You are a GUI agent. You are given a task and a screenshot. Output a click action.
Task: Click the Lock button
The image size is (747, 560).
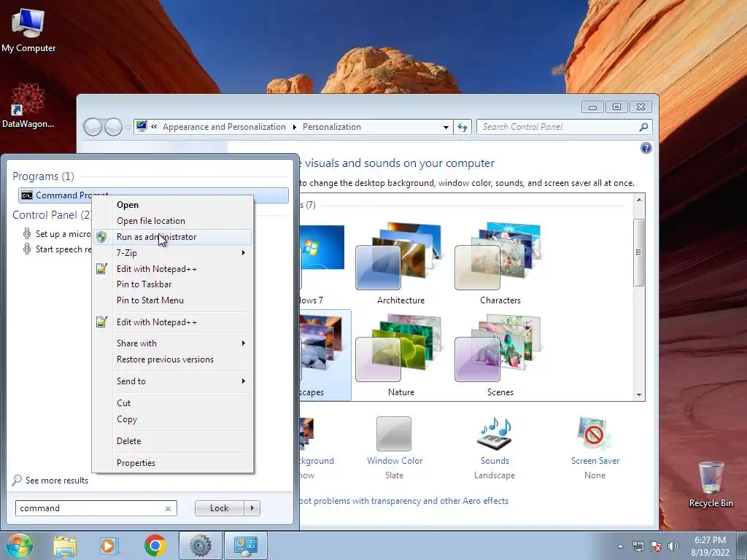220,508
